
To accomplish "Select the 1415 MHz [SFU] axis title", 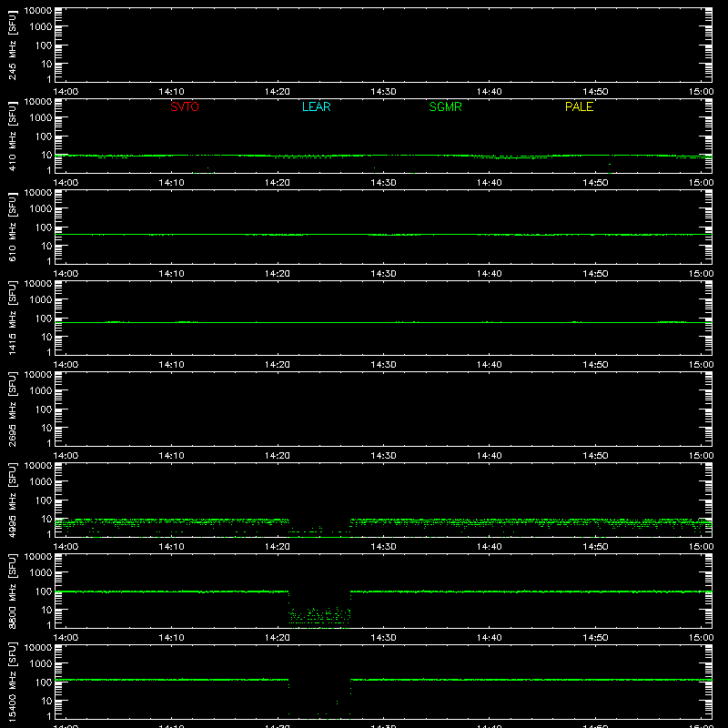I will click(x=12, y=318).
